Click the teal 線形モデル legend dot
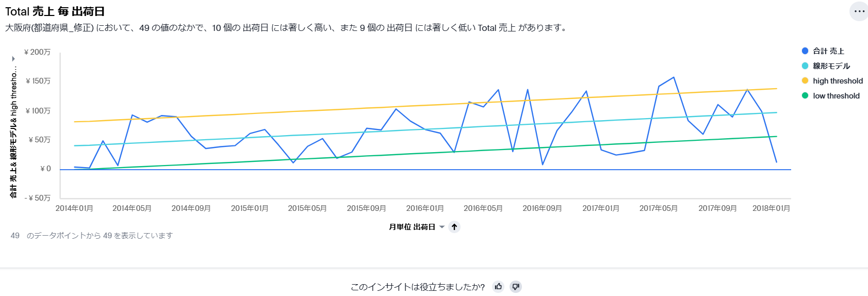 [805, 65]
